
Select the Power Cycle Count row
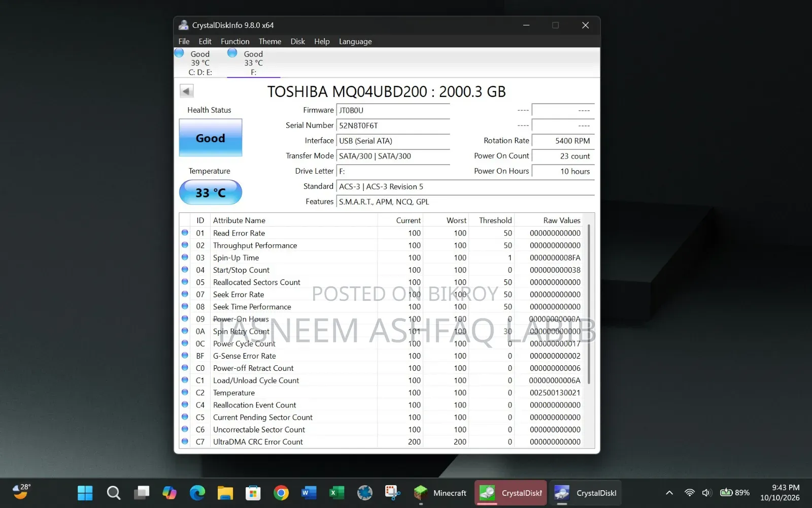point(382,343)
